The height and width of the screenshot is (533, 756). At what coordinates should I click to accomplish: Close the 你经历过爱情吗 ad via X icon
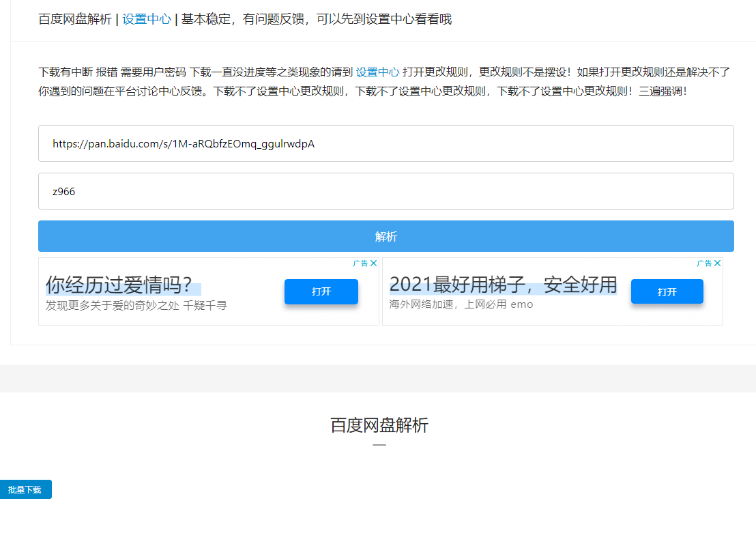pos(374,263)
